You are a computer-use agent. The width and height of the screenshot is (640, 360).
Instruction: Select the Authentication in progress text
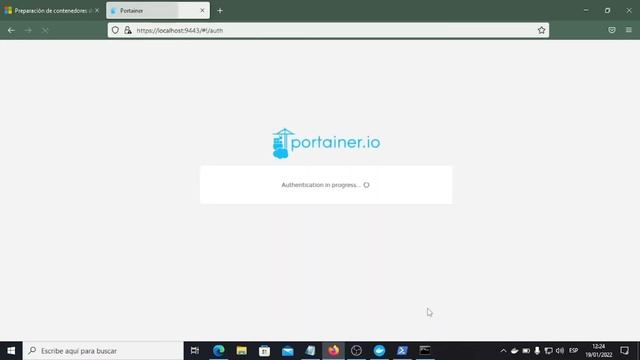click(321, 185)
